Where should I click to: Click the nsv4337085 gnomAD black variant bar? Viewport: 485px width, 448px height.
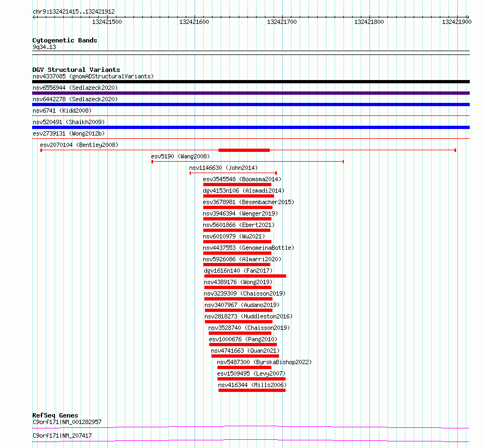click(251, 82)
